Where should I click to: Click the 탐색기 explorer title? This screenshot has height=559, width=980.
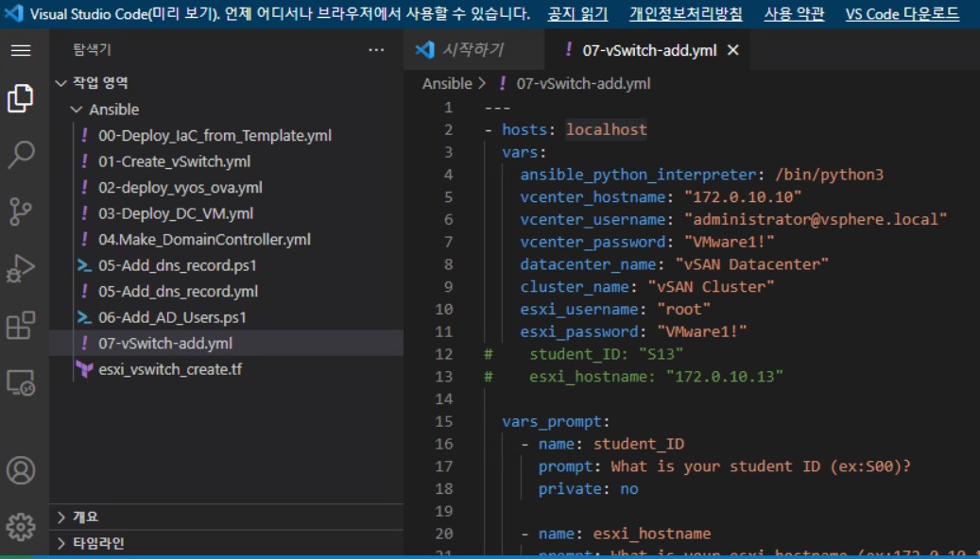(x=92, y=50)
